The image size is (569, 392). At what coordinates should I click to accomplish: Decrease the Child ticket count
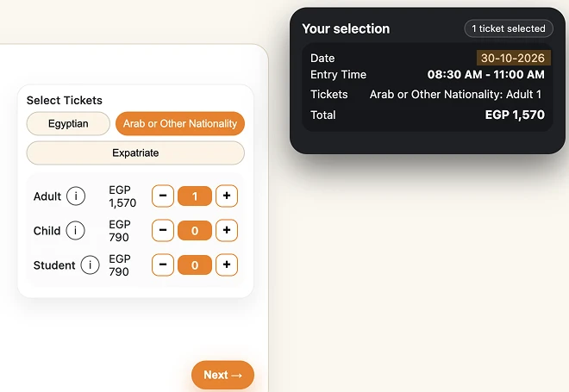tap(163, 230)
